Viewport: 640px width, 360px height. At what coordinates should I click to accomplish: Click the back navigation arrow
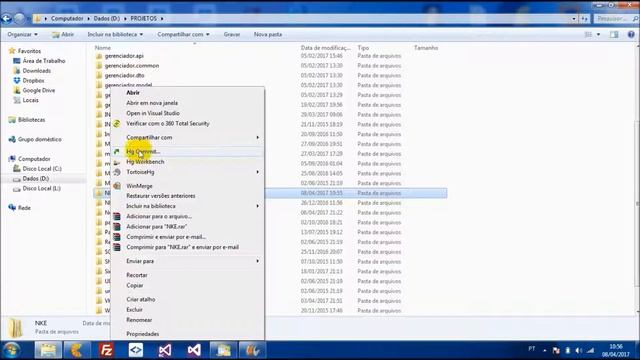tap(6, 18)
